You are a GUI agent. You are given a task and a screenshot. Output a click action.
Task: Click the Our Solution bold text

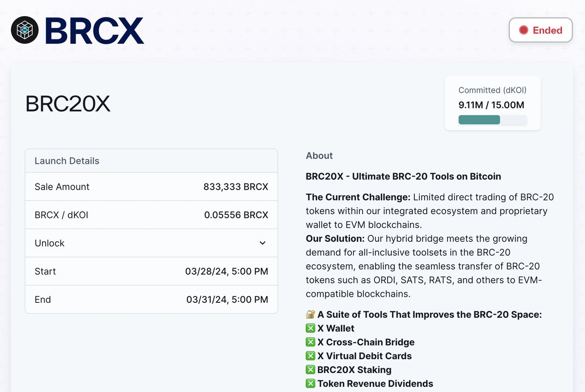(335, 239)
